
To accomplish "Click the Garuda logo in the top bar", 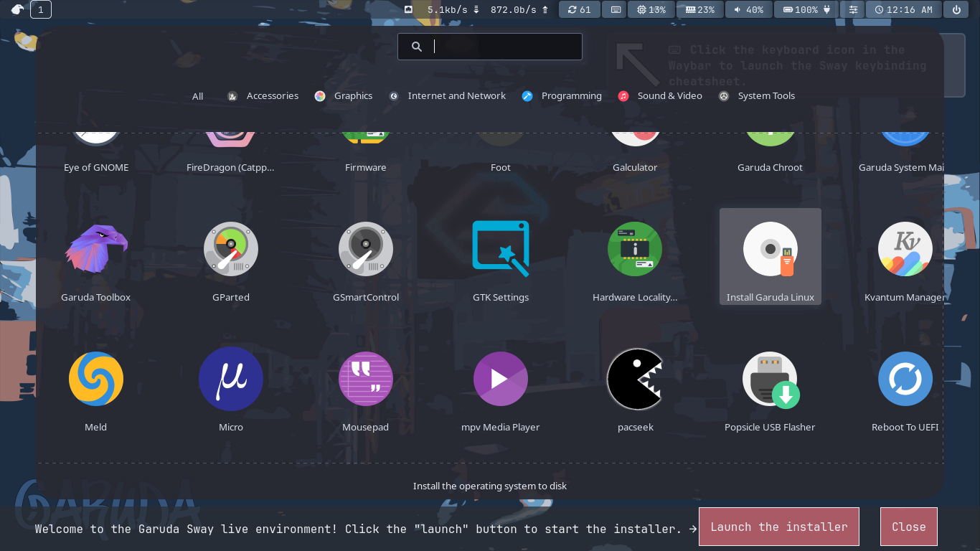I will pos(18,9).
